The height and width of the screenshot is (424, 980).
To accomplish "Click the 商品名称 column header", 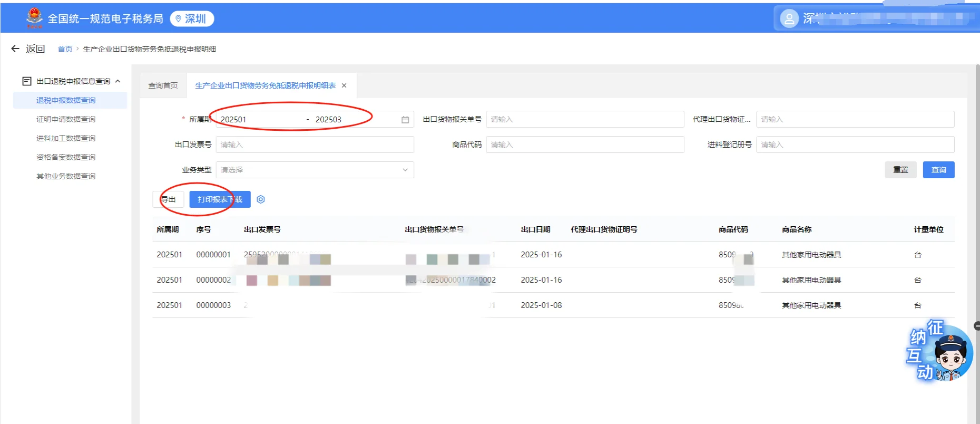I will click(x=797, y=229).
